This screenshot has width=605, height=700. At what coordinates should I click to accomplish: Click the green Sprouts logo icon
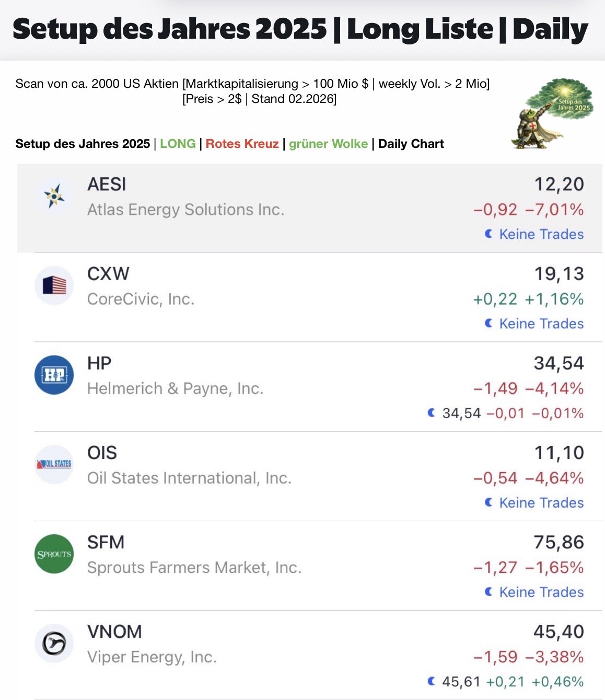[54, 554]
